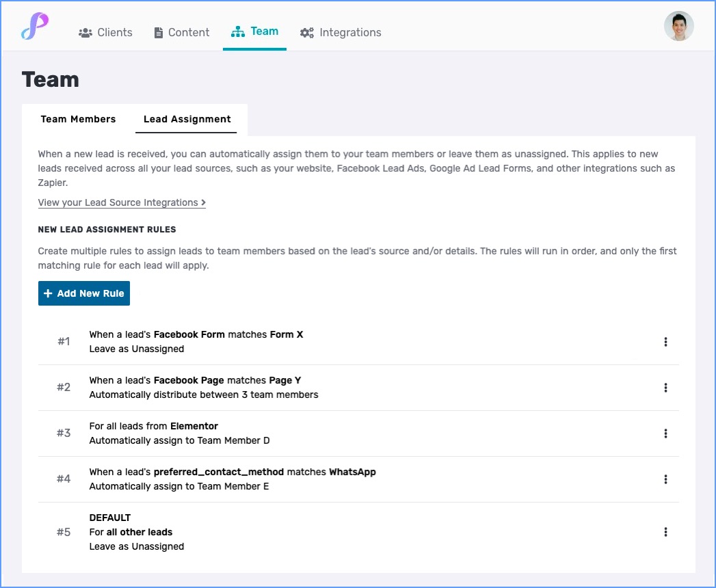716x588 pixels.
Task: Open the three-dot menu for rule #4
Action: [665, 479]
